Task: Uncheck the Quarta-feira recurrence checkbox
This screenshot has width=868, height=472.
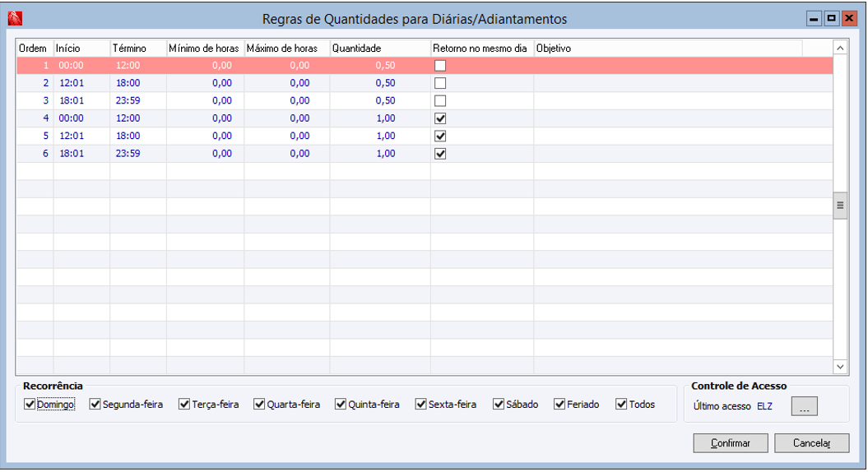Action: click(259, 405)
